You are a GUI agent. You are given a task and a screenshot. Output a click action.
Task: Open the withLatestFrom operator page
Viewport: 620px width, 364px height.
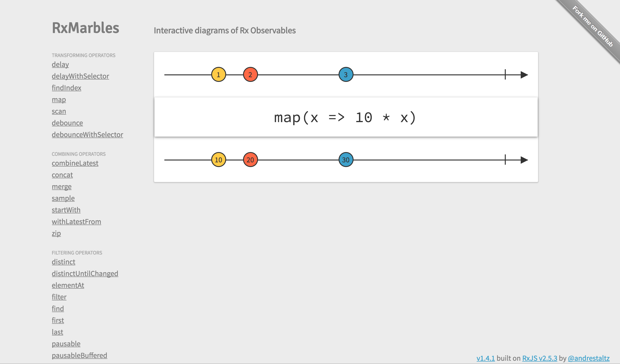coord(76,222)
